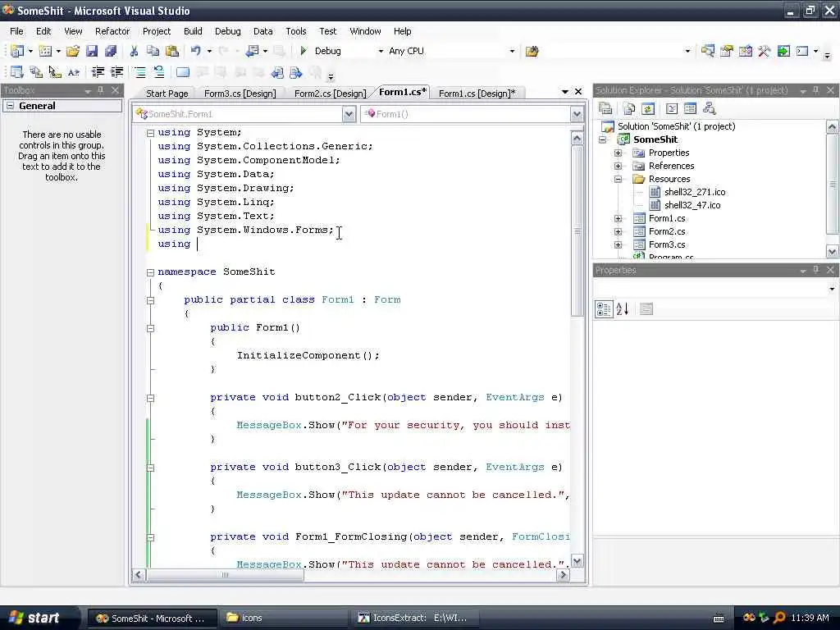Screen dimensions: 840x630
Task: Collapse the General toolbox group
Action: (10, 106)
